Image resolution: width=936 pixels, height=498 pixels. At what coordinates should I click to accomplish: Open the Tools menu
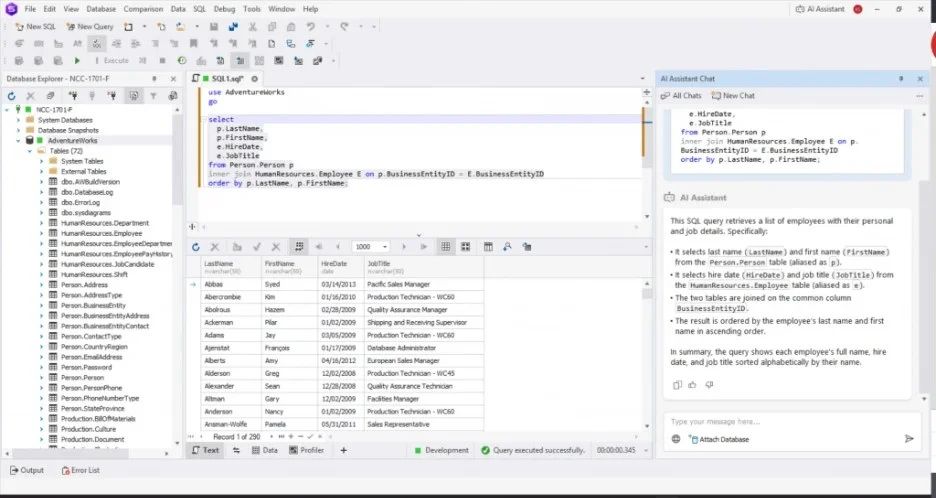[x=252, y=9]
